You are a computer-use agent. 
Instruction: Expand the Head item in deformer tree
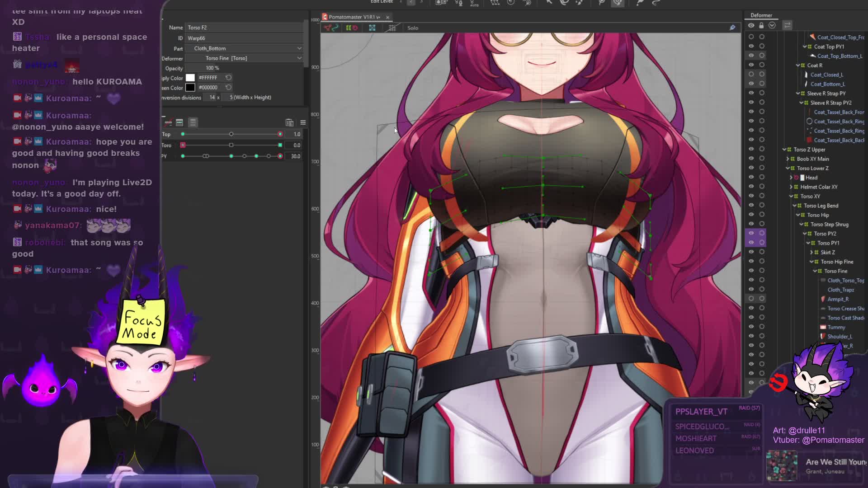pos(791,178)
